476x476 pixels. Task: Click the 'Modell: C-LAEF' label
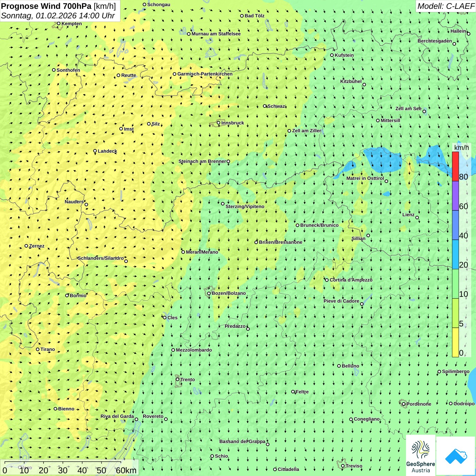pos(446,6)
